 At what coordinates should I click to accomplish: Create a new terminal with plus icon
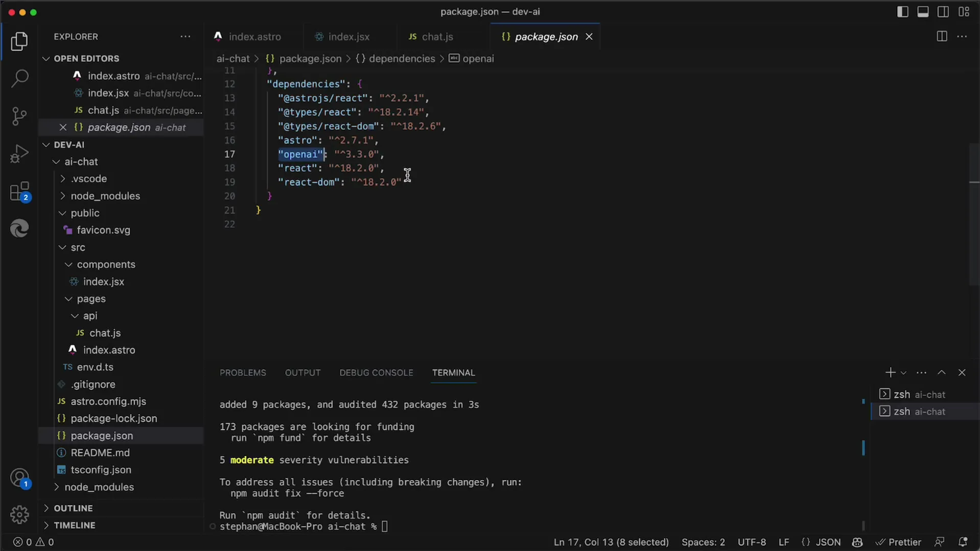point(890,373)
